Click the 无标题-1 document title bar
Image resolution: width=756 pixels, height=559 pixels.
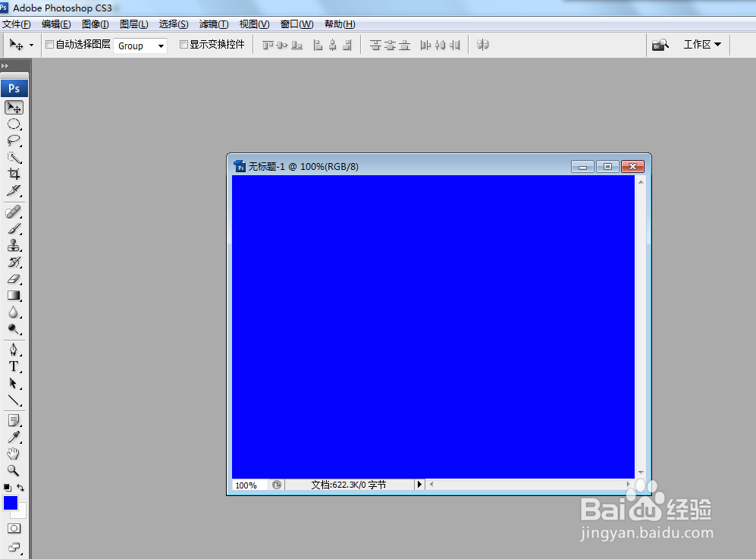click(439, 166)
